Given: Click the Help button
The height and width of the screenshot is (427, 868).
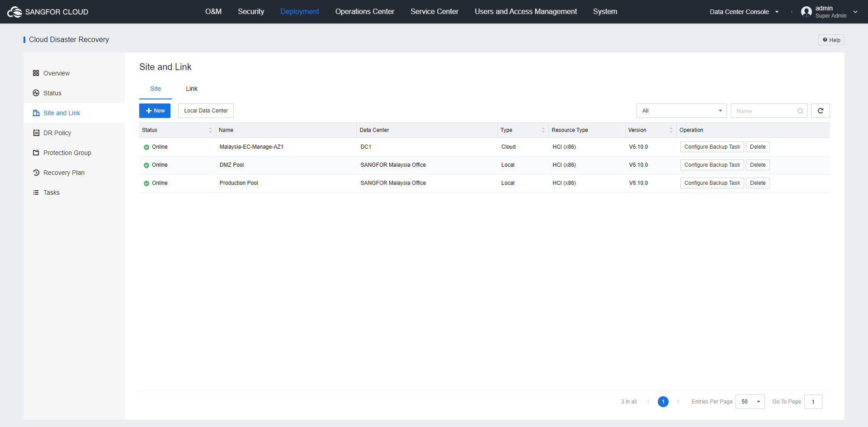Looking at the screenshot, I should (831, 40).
